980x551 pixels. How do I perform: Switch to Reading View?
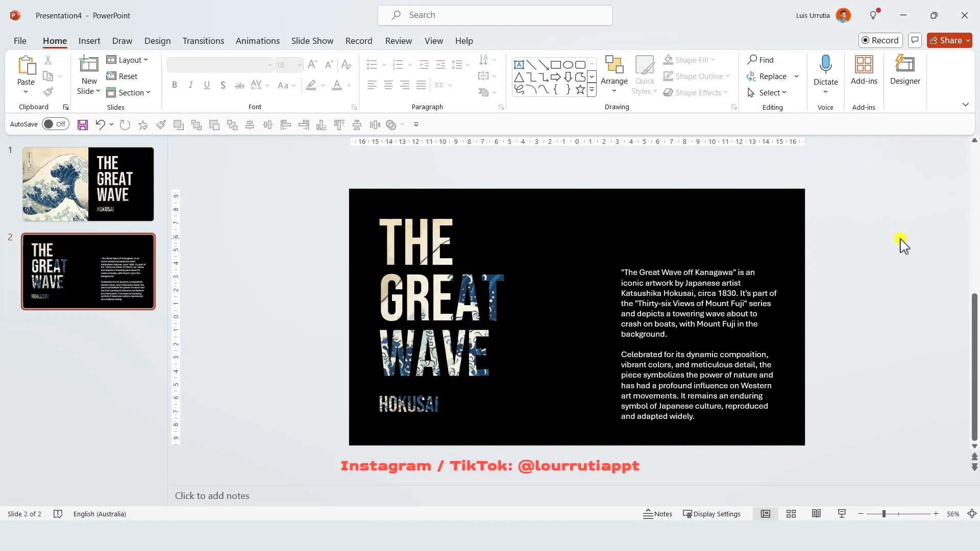(817, 514)
